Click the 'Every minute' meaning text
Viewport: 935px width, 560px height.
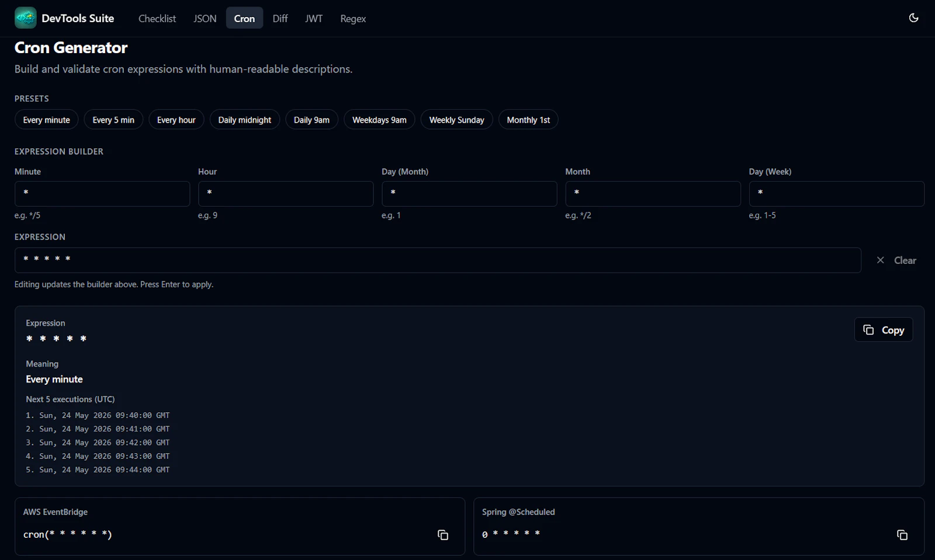[x=54, y=379]
